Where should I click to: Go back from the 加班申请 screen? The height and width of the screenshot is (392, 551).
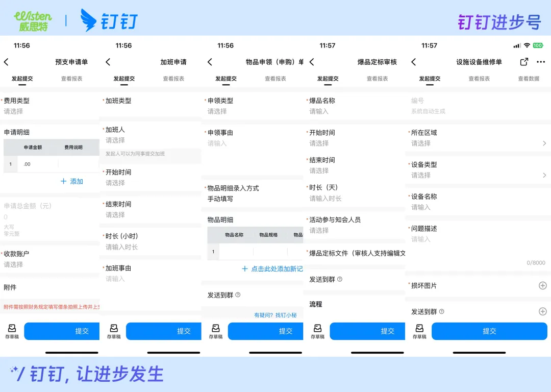[x=108, y=62]
